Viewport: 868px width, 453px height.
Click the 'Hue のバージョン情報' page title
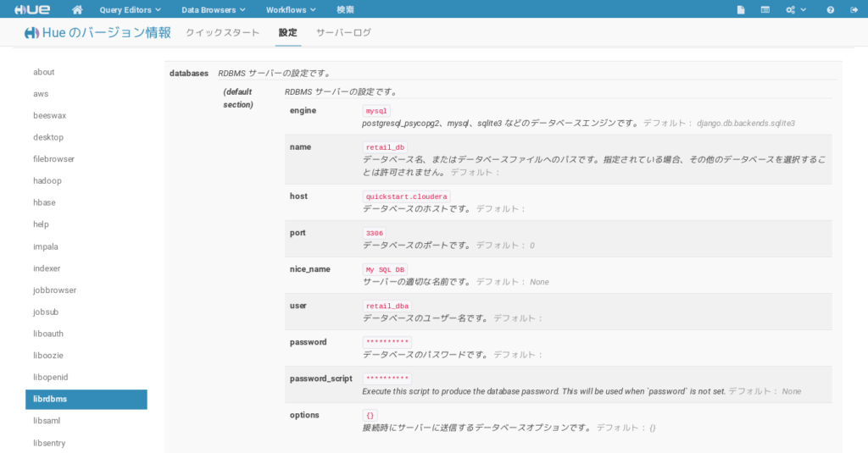point(106,33)
